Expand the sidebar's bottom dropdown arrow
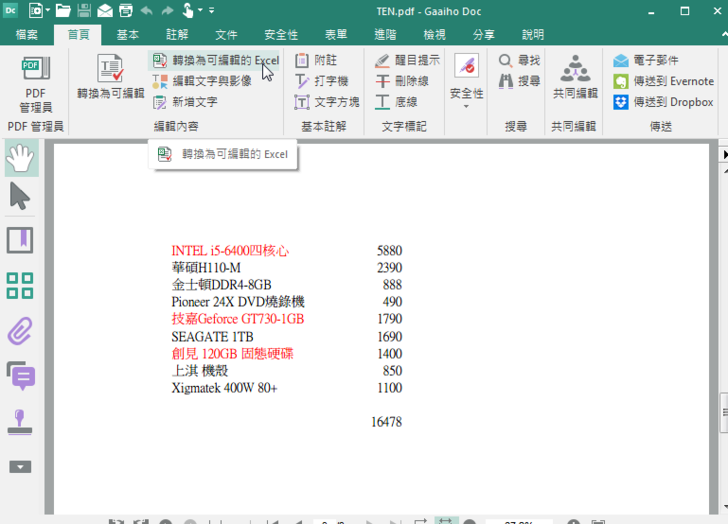This screenshot has width=728, height=524. pyautogui.click(x=21, y=467)
